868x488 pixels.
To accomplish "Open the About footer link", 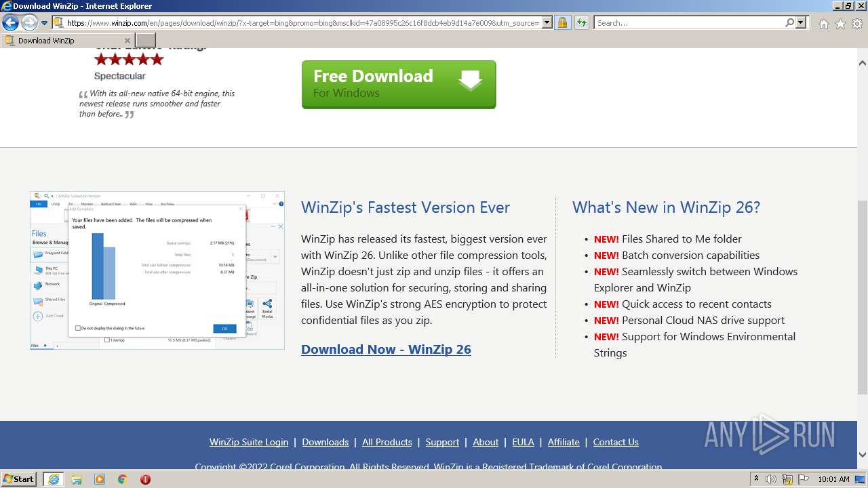I will tap(486, 442).
